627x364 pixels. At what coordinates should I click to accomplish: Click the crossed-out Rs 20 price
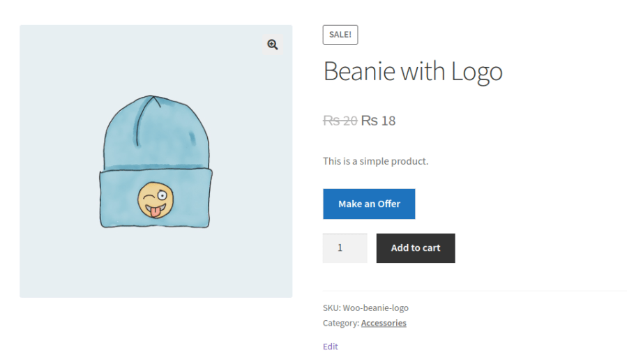[x=340, y=121]
